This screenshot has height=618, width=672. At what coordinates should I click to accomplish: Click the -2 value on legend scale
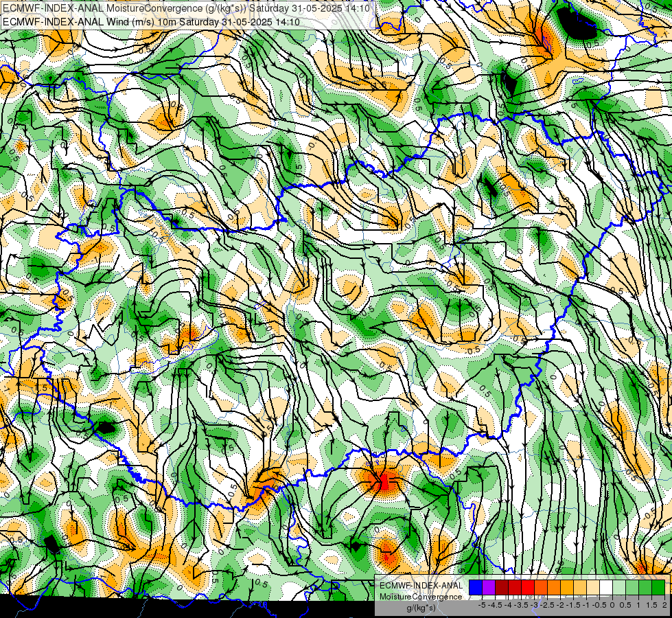pyautogui.click(x=561, y=605)
